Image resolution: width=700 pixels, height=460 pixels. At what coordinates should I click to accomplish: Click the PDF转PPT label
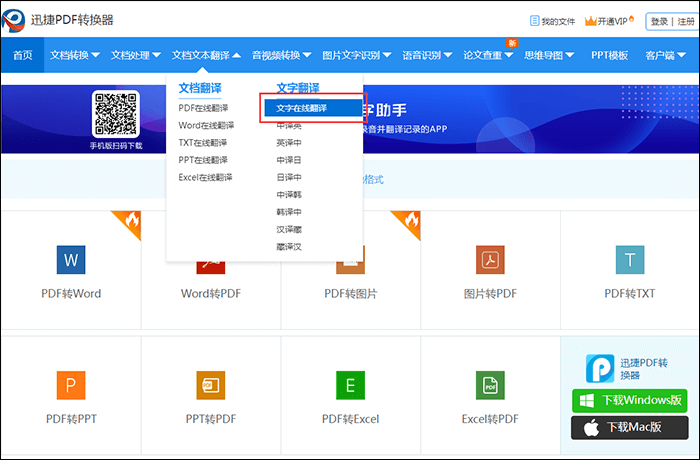click(71, 419)
